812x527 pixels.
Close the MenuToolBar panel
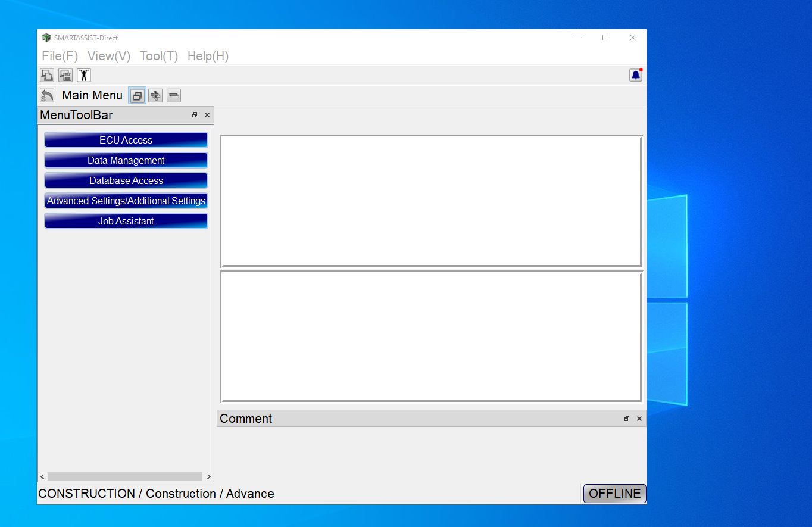(x=207, y=114)
